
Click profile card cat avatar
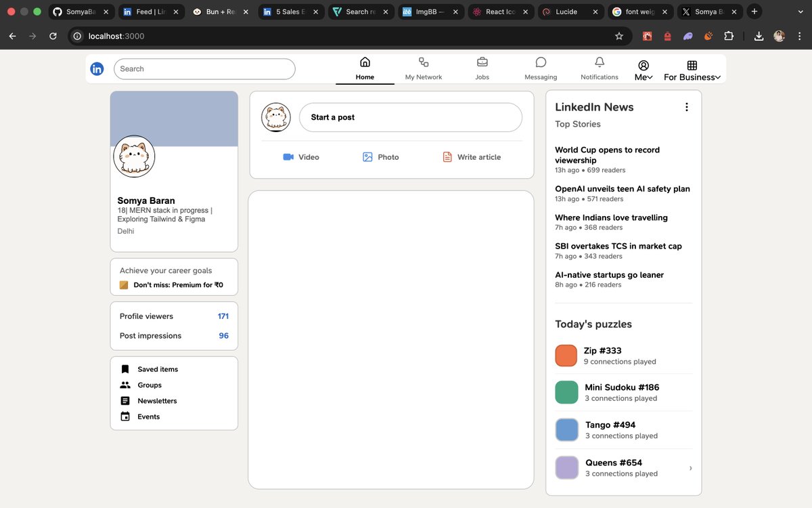click(x=134, y=156)
